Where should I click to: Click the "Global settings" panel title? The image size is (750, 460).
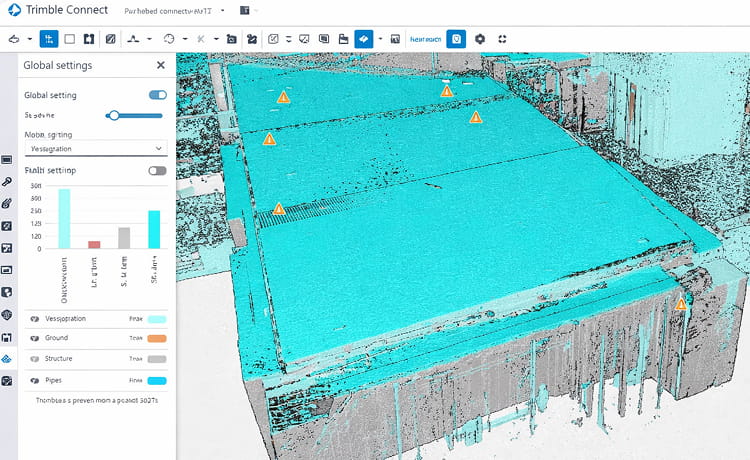tap(58, 66)
